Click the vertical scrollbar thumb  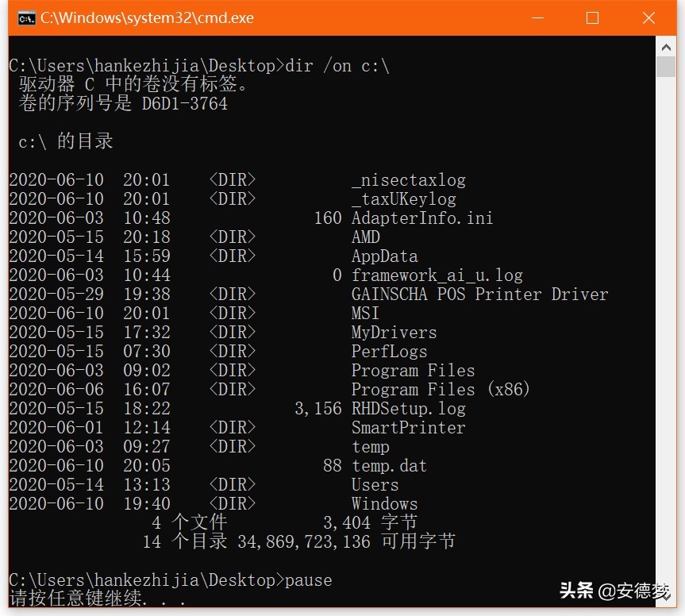coord(666,67)
